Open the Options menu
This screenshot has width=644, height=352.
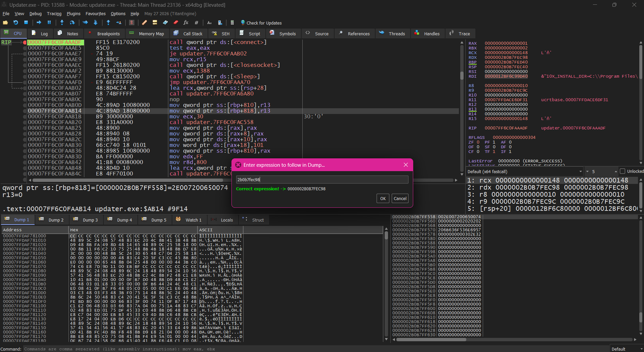[118, 14]
